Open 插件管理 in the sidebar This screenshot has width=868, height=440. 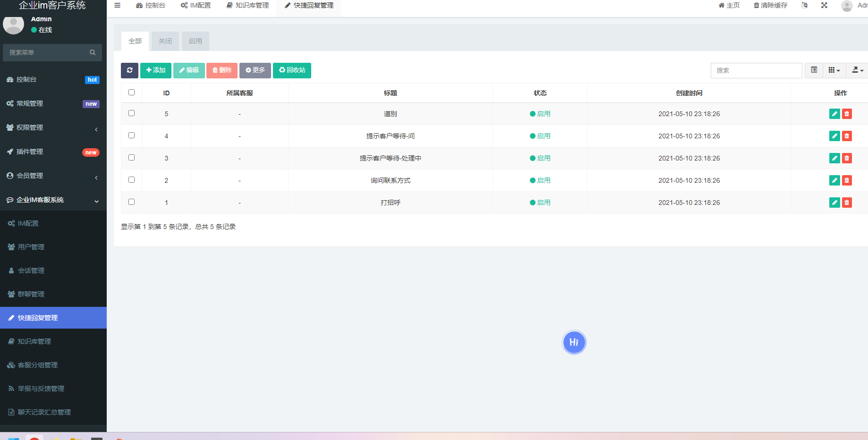click(53, 152)
